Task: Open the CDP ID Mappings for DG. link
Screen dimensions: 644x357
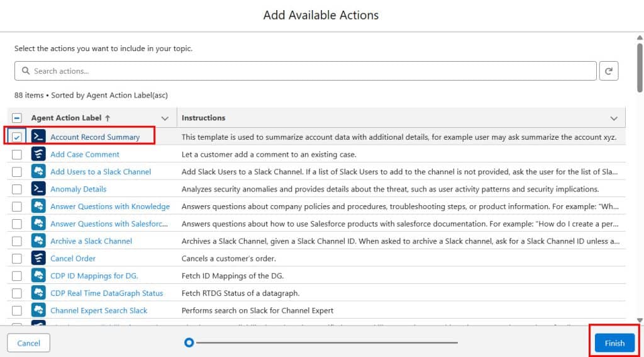Action: click(94, 276)
